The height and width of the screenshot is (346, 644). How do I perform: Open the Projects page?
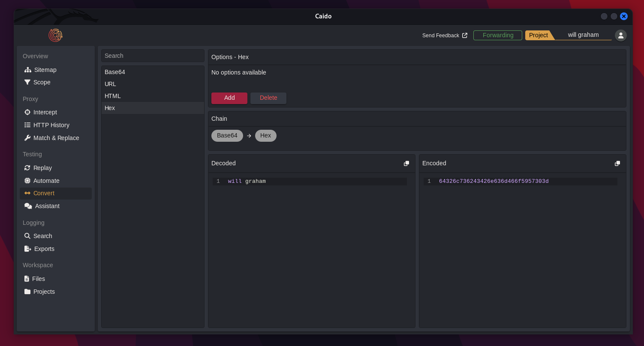click(x=56, y=292)
